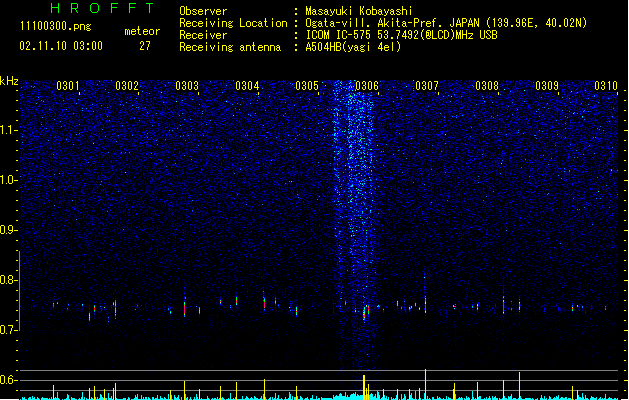
Task: Click the 0.6 kHz axis label
Action: point(8,380)
